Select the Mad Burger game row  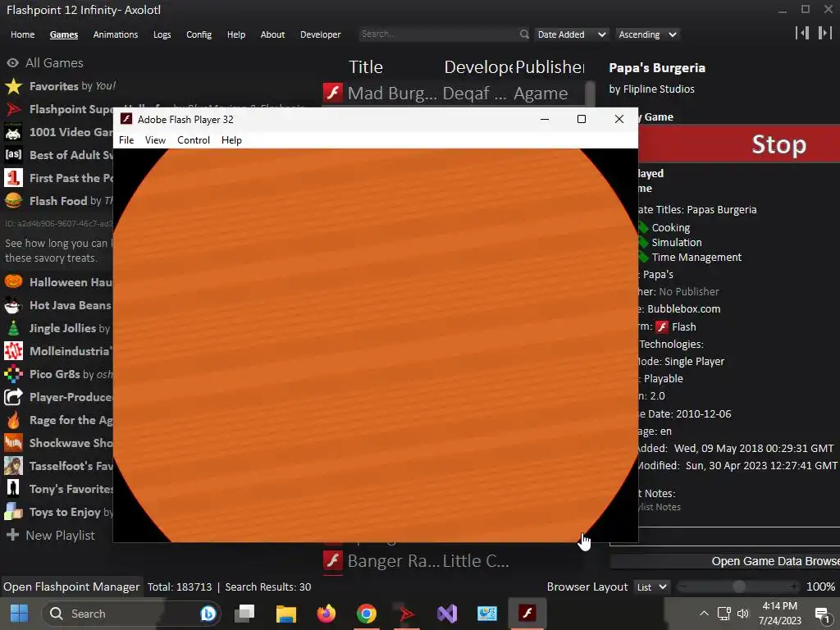454,94
